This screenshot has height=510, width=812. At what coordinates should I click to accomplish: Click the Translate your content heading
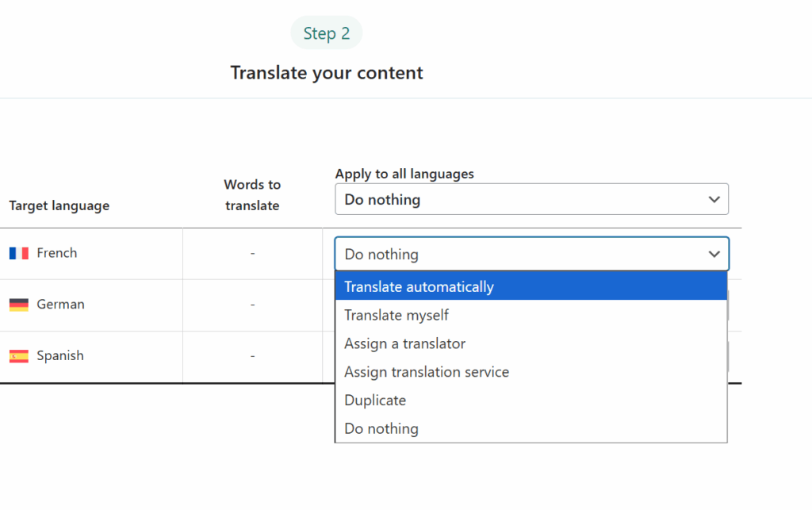(326, 72)
